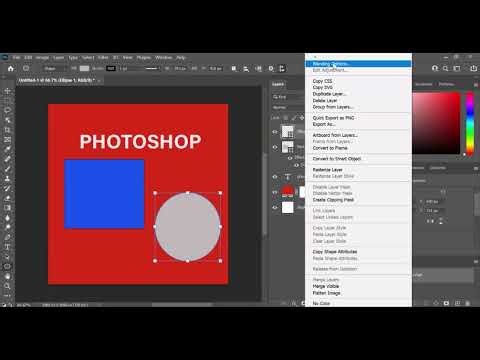Open path arrangement icon in options bar
This screenshot has width=480, height=360.
click(x=258, y=68)
